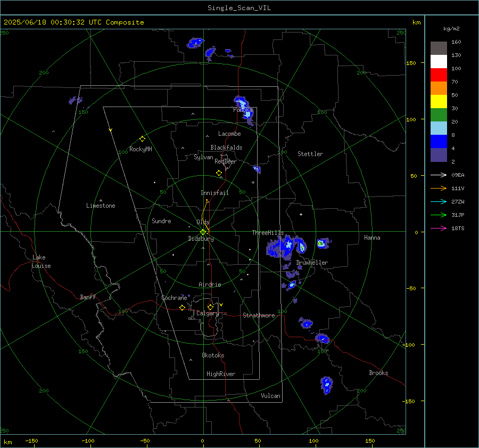Screen dimensions: 479x448
Task: Pick the bright blue 4–8 legend swatch
Action: pyautogui.click(x=439, y=142)
